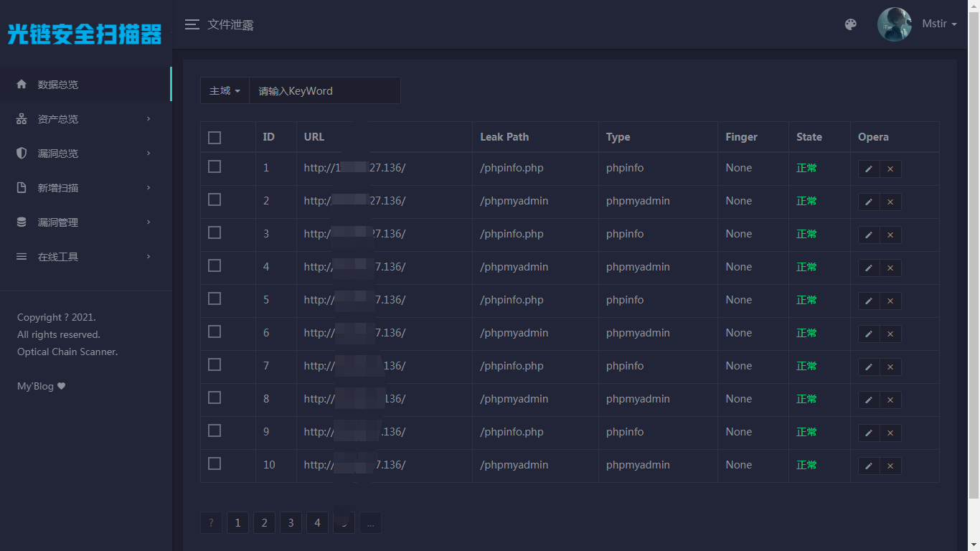Go to page 3
The height and width of the screenshot is (551, 980).
click(291, 523)
